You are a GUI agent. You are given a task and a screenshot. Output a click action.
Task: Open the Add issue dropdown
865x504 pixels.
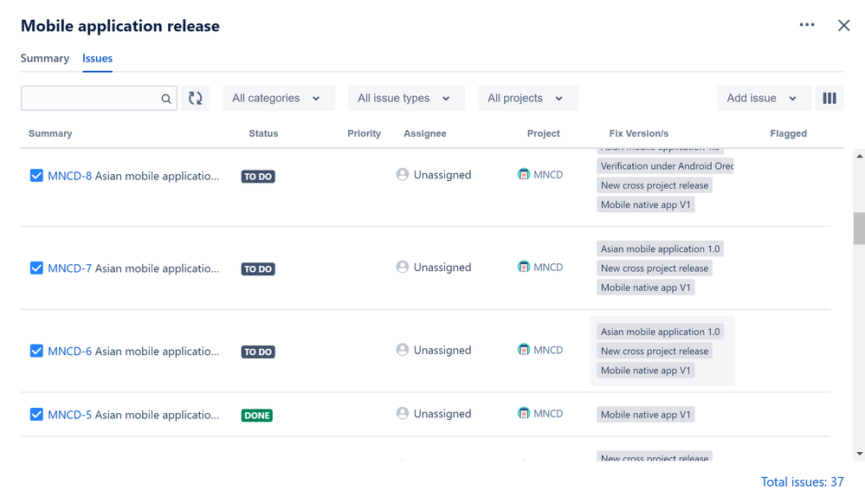tap(764, 98)
